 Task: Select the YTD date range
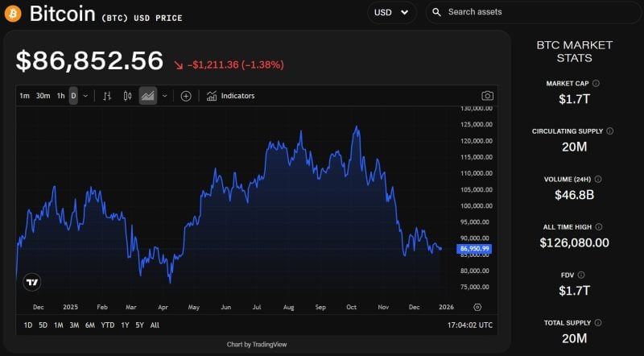[x=108, y=325]
